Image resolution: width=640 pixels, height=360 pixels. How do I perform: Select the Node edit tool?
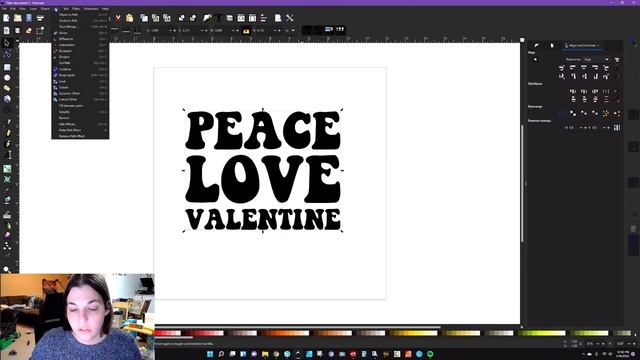7,54
